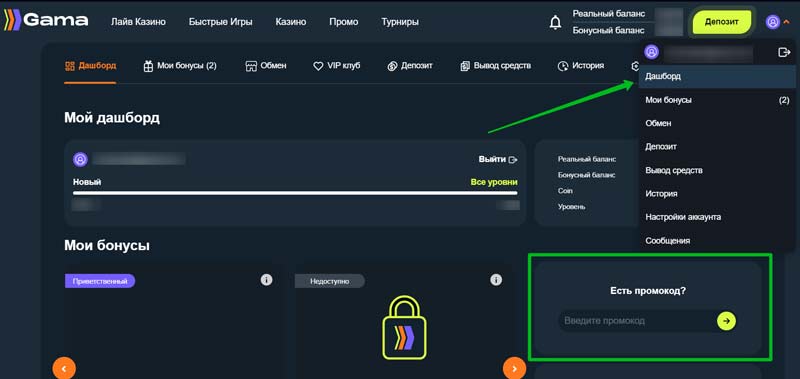The width and height of the screenshot is (800, 379).
Task: Select Настройки аккаунта in profile dropdown
Action: click(x=717, y=217)
